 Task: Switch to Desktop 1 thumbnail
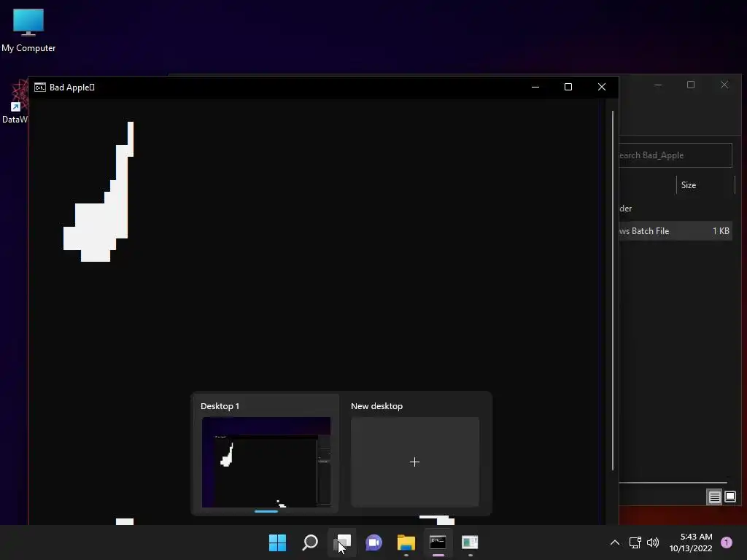pyautogui.click(x=266, y=462)
